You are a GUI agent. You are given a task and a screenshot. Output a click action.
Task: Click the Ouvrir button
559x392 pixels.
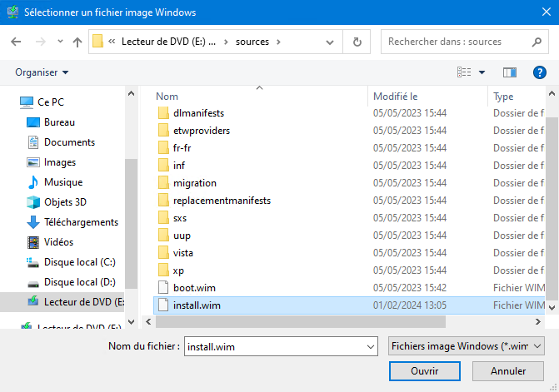(x=425, y=371)
